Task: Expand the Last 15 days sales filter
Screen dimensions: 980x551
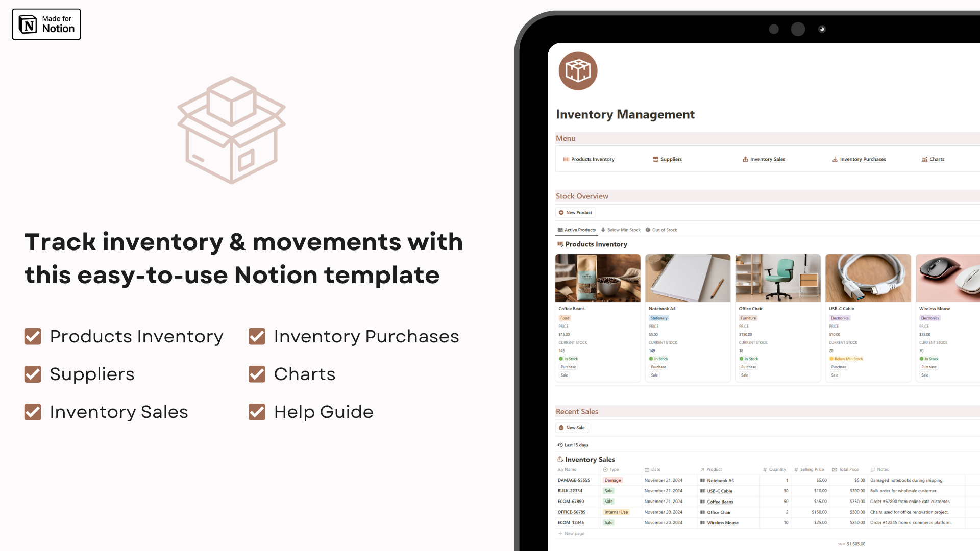Action: click(x=574, y=444)
